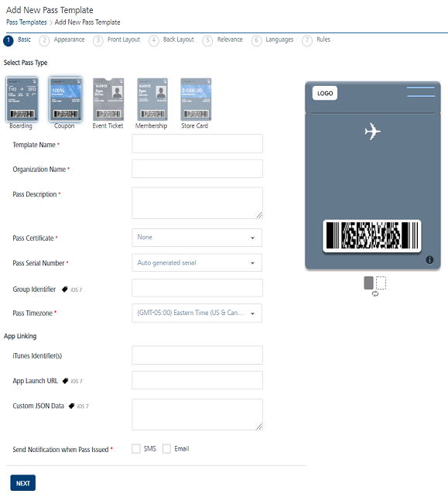Pick the Event Ticket pass type
This screenshot has width=448, height=497.
[x=108, y=99]
